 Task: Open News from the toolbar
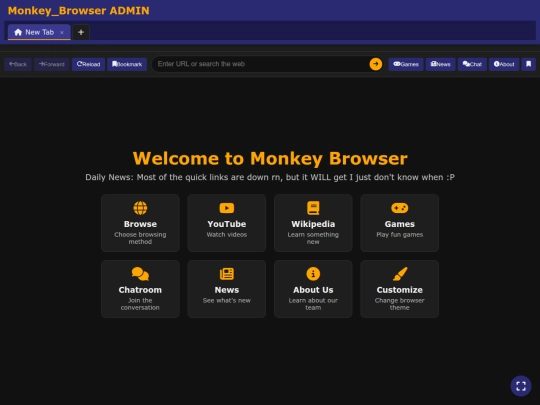[x=441, y=64]
